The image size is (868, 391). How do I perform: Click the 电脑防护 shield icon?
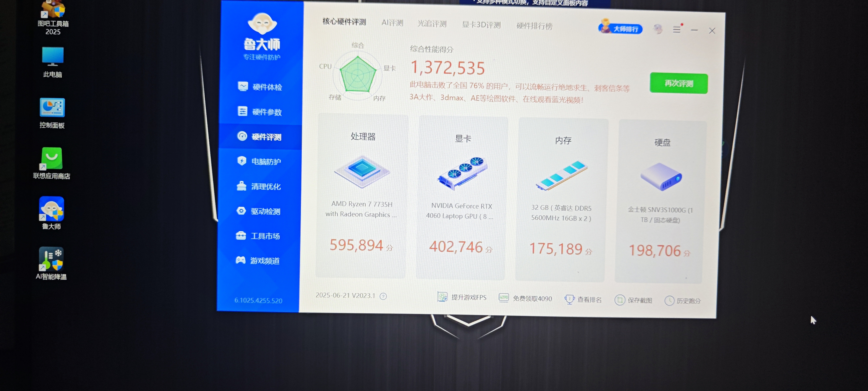coord(242,161)
